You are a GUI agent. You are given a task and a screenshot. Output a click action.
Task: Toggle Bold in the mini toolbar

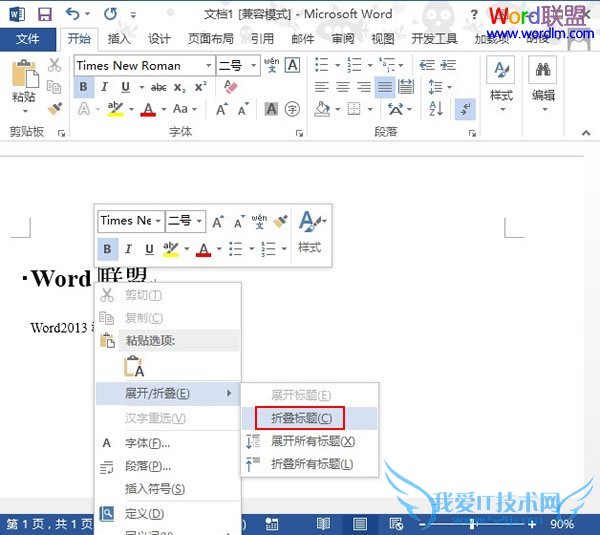(108, 249)
